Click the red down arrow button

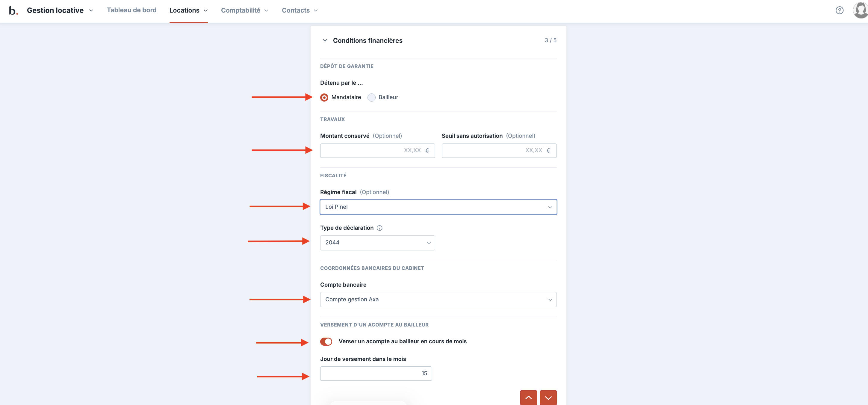coord(548,398)
